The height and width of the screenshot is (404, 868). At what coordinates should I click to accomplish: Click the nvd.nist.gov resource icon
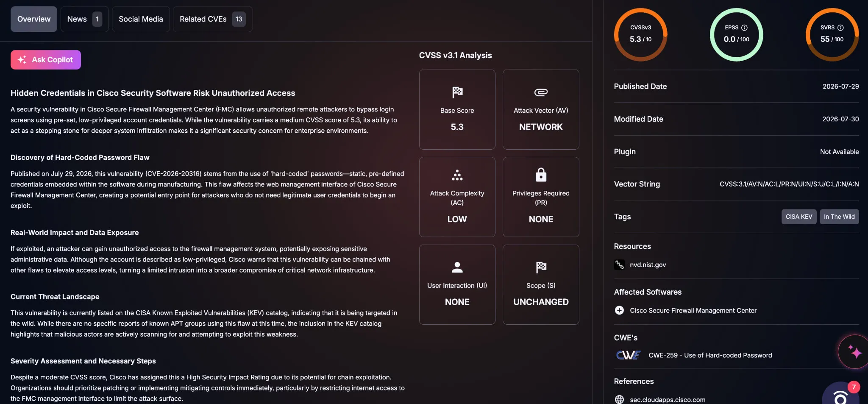[x=619, y=265]
